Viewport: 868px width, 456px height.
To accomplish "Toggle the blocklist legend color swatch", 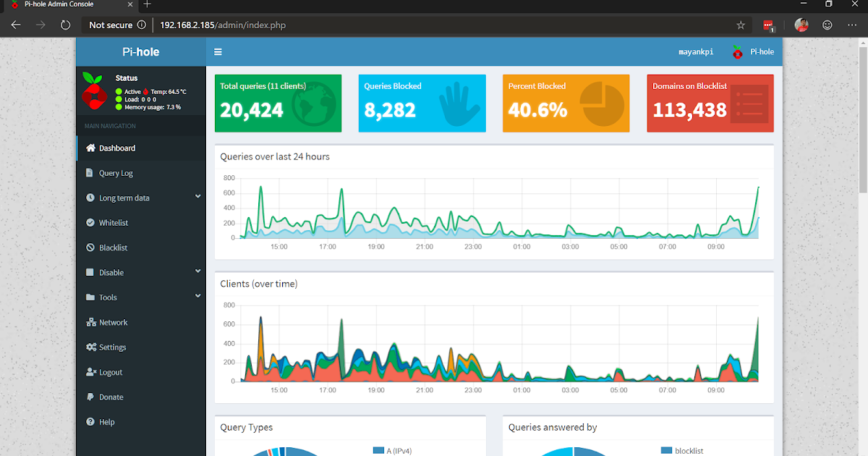I will [x=666, y=451].
